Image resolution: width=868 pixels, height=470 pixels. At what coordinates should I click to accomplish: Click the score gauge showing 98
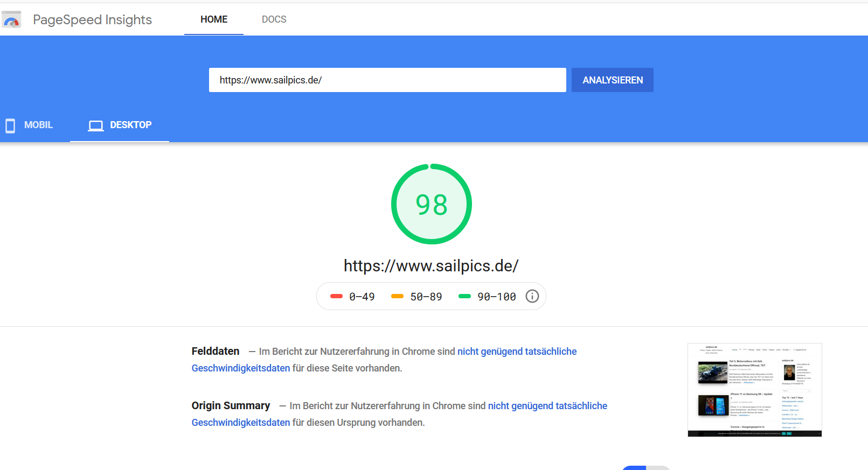pos(432,204)
